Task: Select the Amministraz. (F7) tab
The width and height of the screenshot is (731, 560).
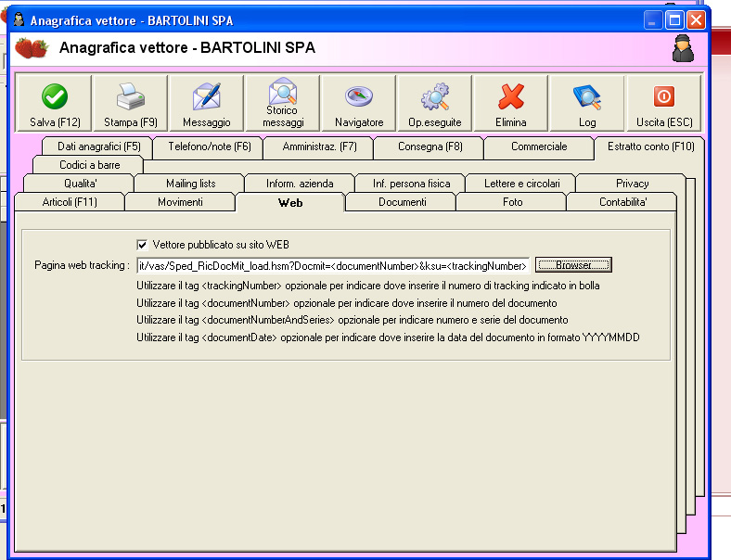Action: (319, 146)
